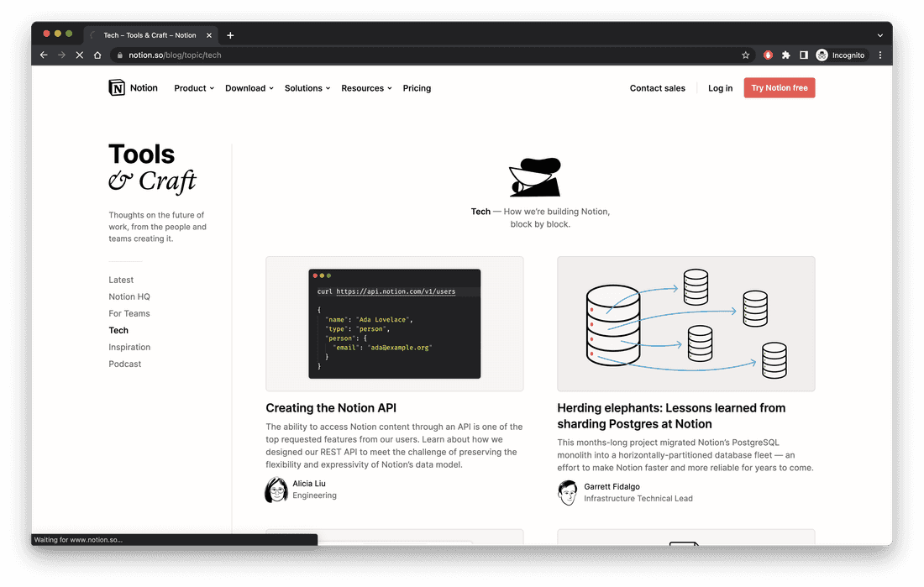Open the tab list chevron at the tab strip's end
924x587 pixels.
[879, 34]
